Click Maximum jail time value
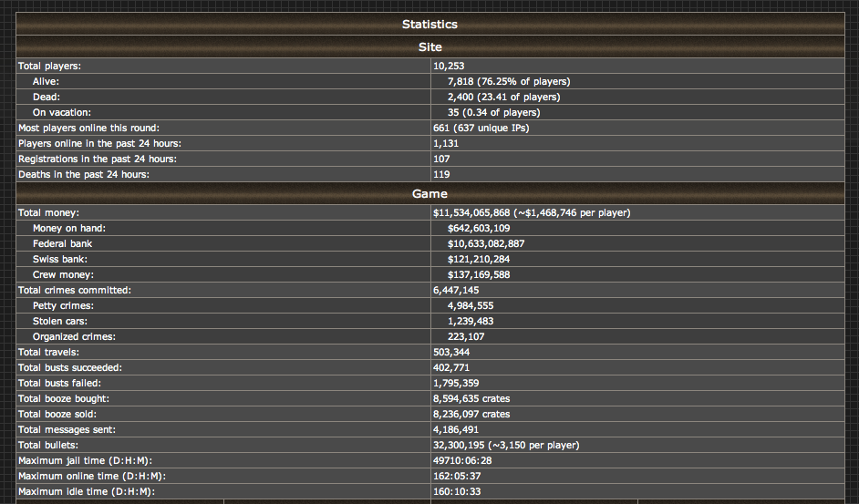The height and width of the screenshot is (504, 859). tap(461, 461)
